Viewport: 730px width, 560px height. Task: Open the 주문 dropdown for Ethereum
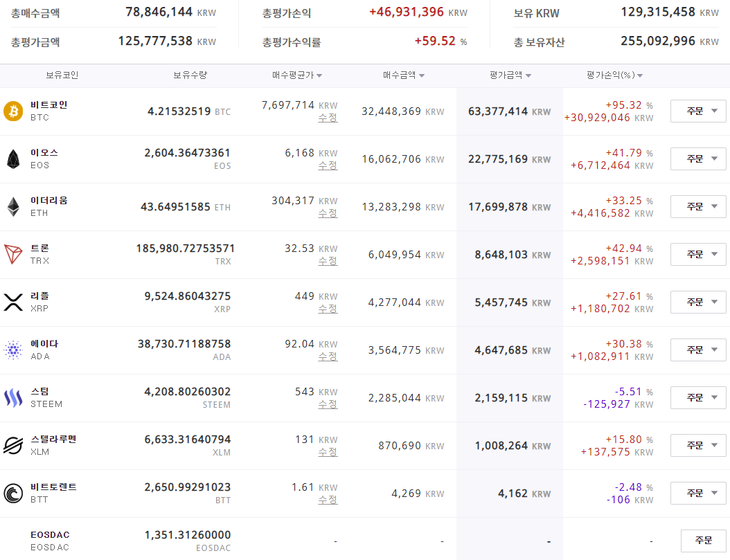point(698,206)
